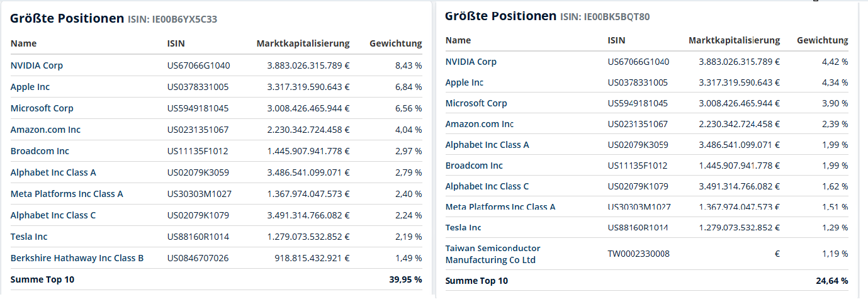868x304 pixels.
Task: Select Tesla Inc in the 1,29 % row
Action: pos(463,227)
